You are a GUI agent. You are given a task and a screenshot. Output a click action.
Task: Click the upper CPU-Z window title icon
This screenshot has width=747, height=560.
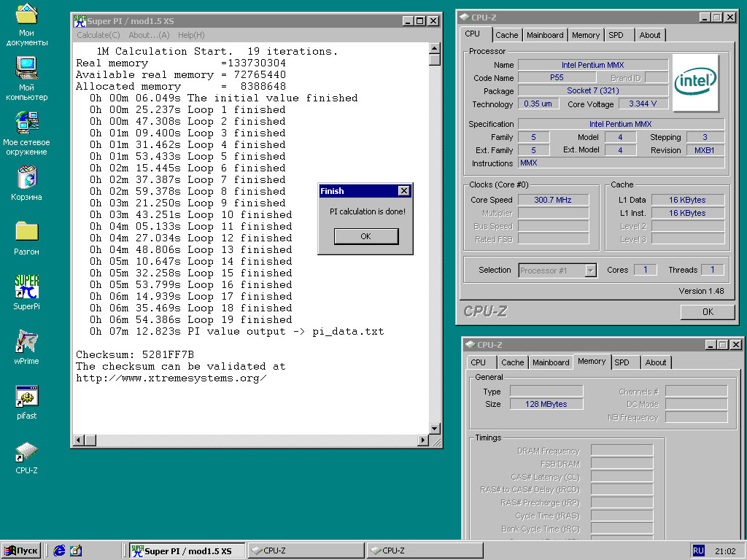coord(464,17)
